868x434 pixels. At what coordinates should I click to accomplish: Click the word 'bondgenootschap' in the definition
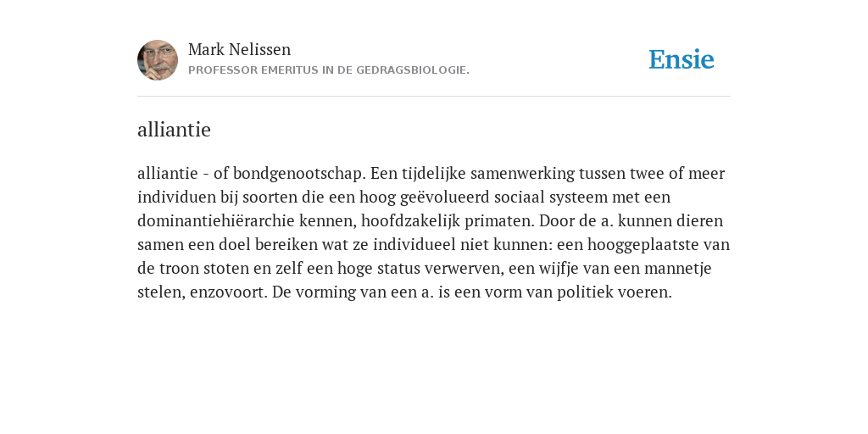(299, 173)
